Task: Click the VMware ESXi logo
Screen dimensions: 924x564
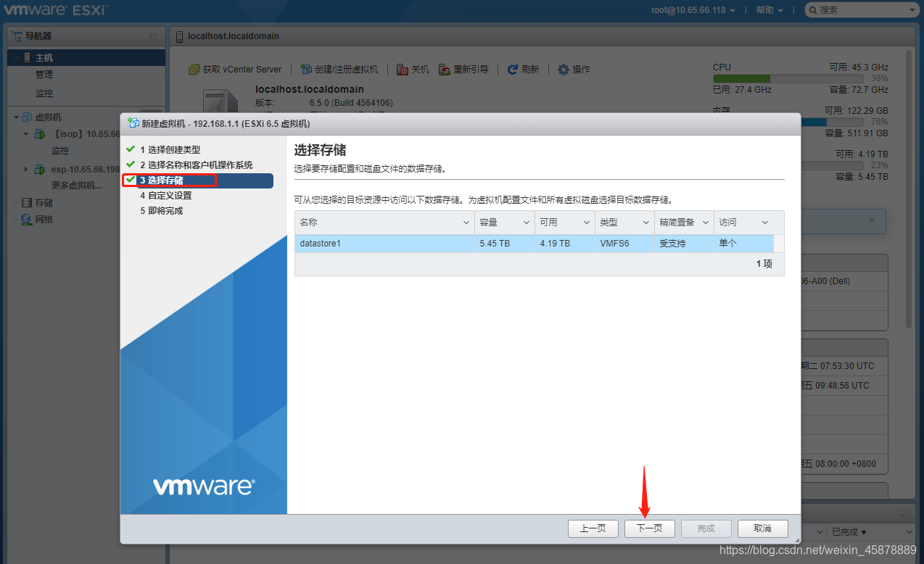Action: tap(57, 10)
